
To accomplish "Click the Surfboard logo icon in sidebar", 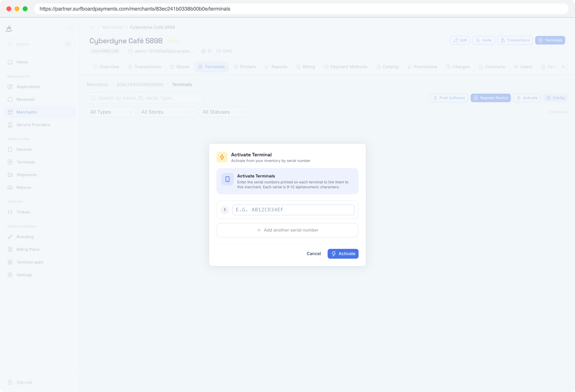I will click(9, 29).
